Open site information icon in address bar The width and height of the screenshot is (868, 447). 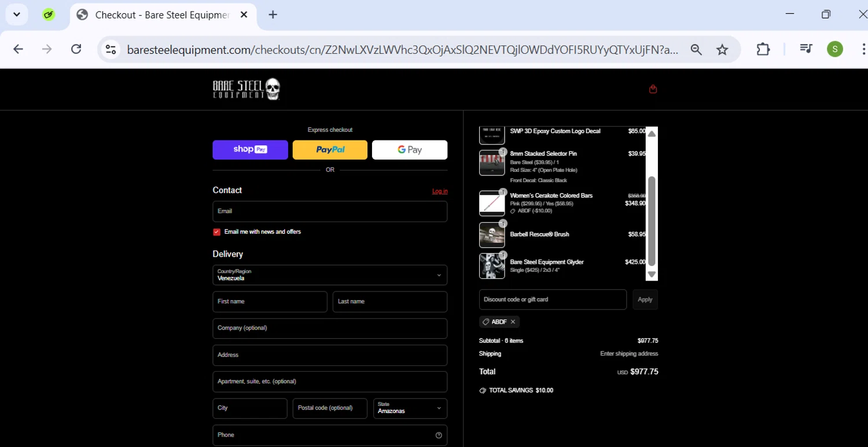[111, 49]
